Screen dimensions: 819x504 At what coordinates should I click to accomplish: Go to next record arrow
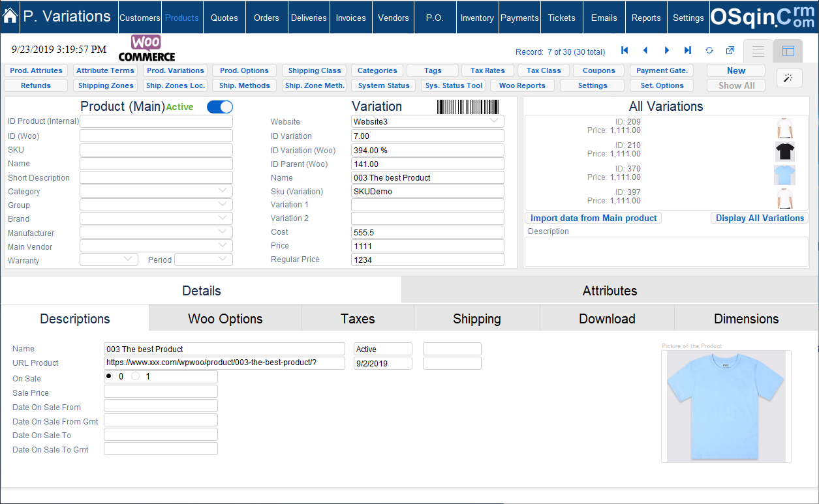tap(667, 50)
